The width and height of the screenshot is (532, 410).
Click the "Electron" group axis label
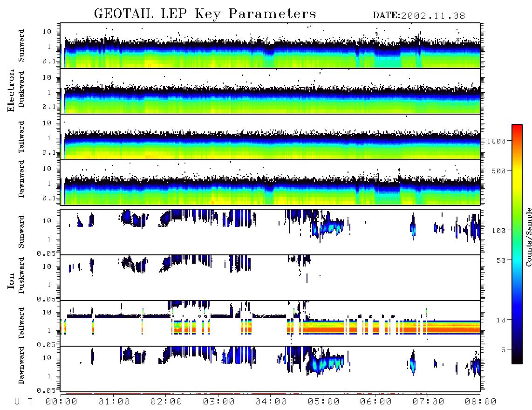coord(11,91)
